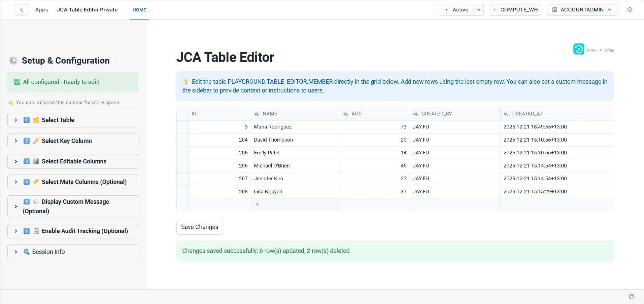Click the chart icon in Select Editable Columns
644x304 pixels.
click(x=36, y=161)
